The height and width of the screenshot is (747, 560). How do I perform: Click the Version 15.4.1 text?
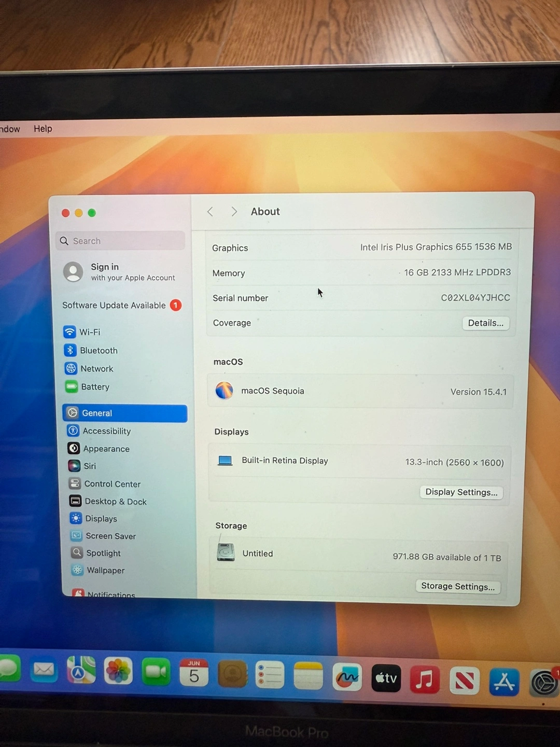[479, 392]
